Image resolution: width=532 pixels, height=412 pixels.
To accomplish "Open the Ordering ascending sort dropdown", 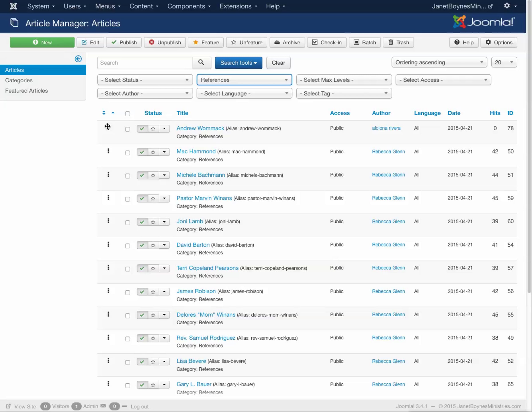I will (439, 62).
